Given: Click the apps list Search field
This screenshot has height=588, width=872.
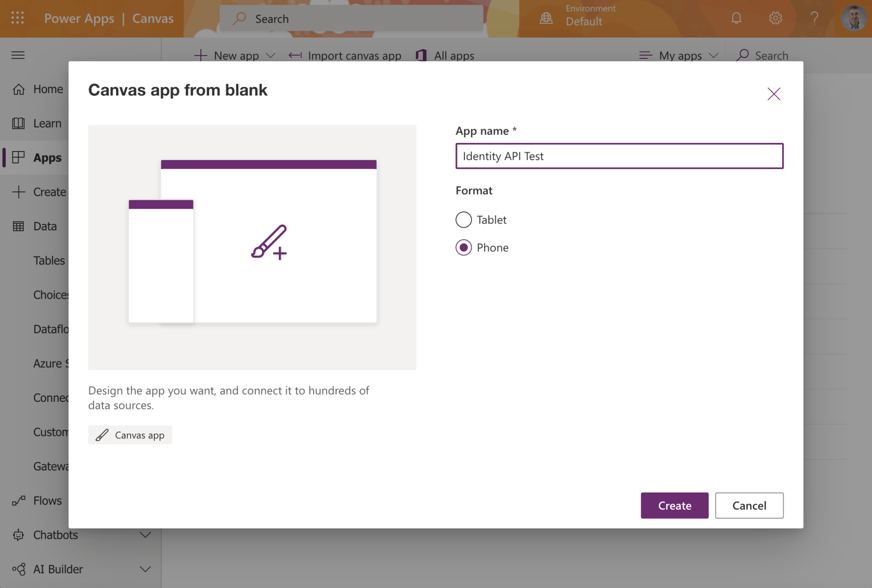Looking at the screenshot, I should coord(771,56).
